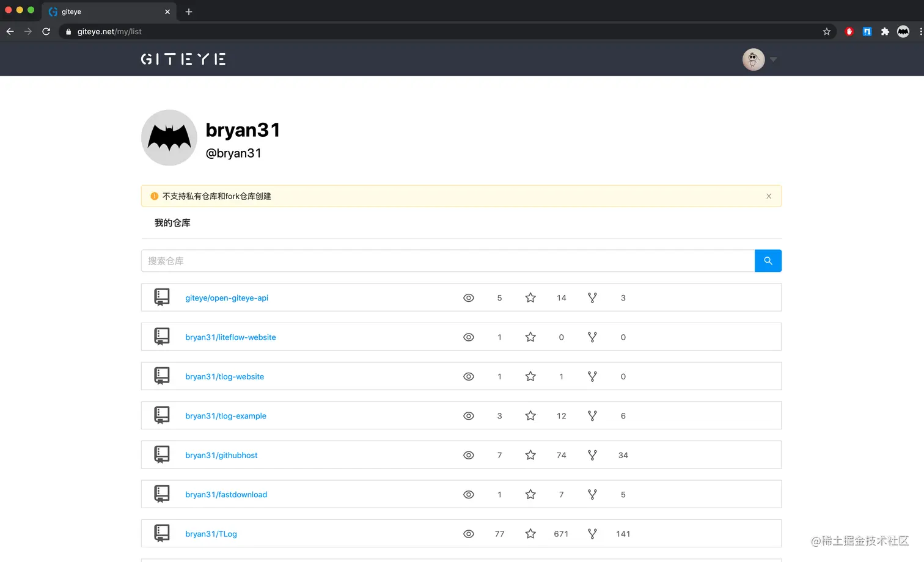Open the Chrome profile bat avatar
Screen dimensions: 924x562
coord(903,32)
